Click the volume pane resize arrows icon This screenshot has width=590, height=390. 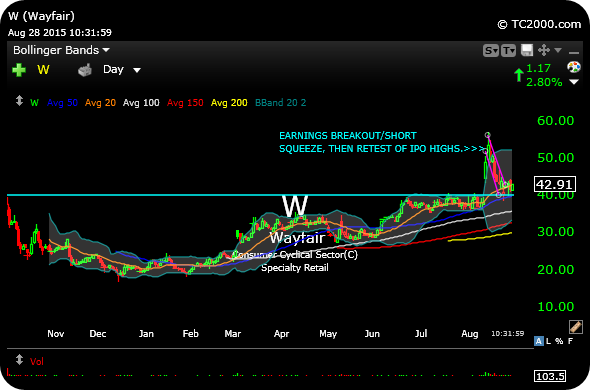tap(19, 360)
